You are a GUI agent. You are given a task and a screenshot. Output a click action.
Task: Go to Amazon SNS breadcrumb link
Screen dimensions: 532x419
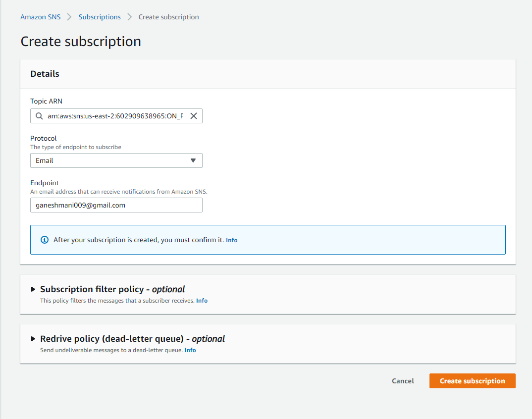(40, 17)
